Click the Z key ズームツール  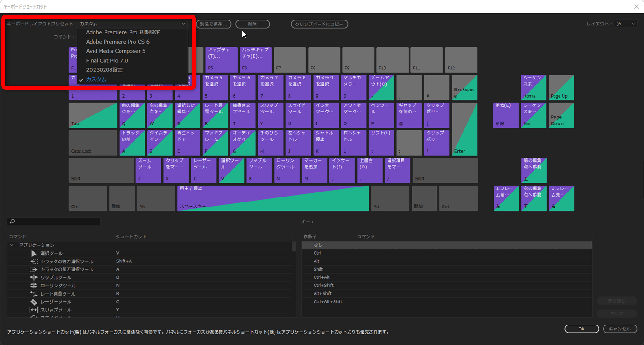pyautogui.click(x=148, y=171)
